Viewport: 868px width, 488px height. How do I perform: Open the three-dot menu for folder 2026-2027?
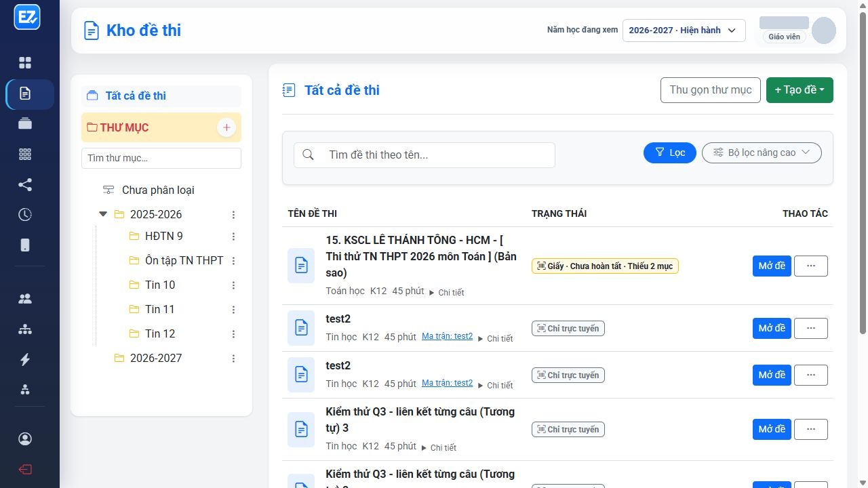pos(233,359)
